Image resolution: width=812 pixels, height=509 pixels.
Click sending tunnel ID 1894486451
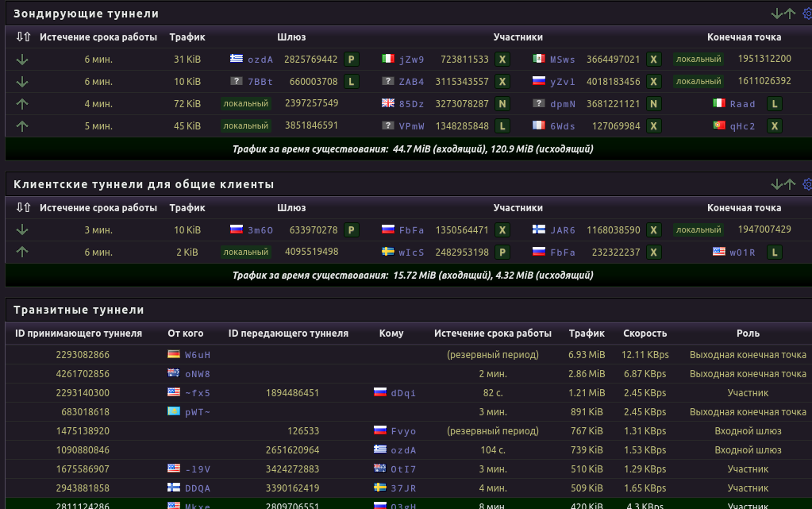pyautogui.click(x=292, y=393)
